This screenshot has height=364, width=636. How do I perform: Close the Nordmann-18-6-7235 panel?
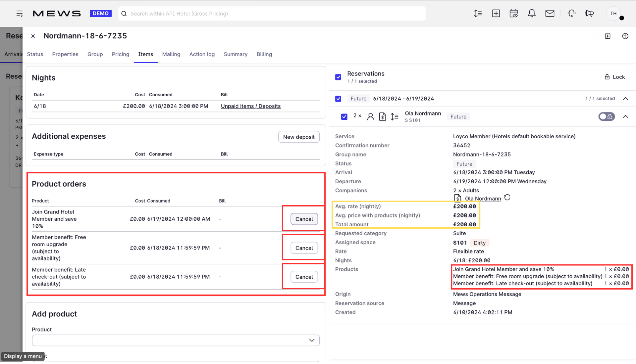33,36
